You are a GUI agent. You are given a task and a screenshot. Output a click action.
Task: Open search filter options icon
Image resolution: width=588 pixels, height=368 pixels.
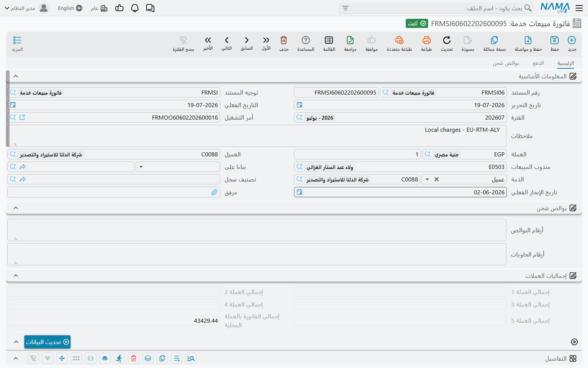point(345,8)
